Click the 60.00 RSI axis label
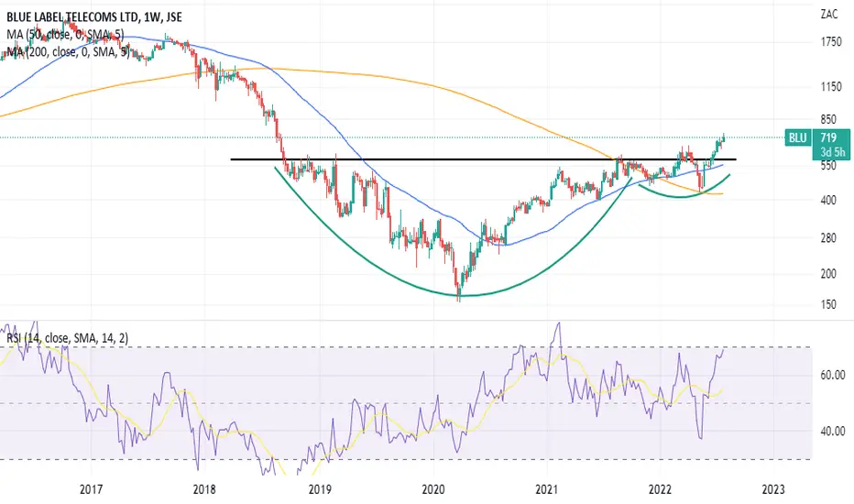The width and height of the screenshot is (854, 504). point(833,375)
